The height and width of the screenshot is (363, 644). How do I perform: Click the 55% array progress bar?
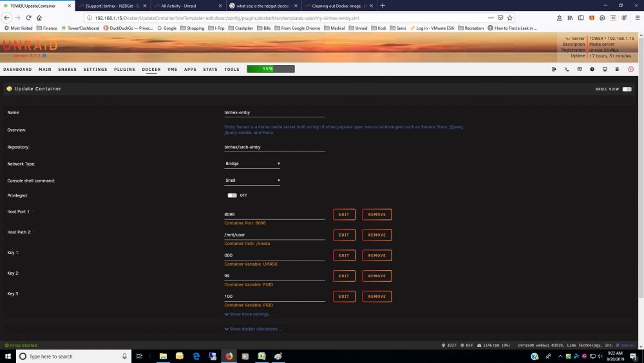tap(270, 69)
